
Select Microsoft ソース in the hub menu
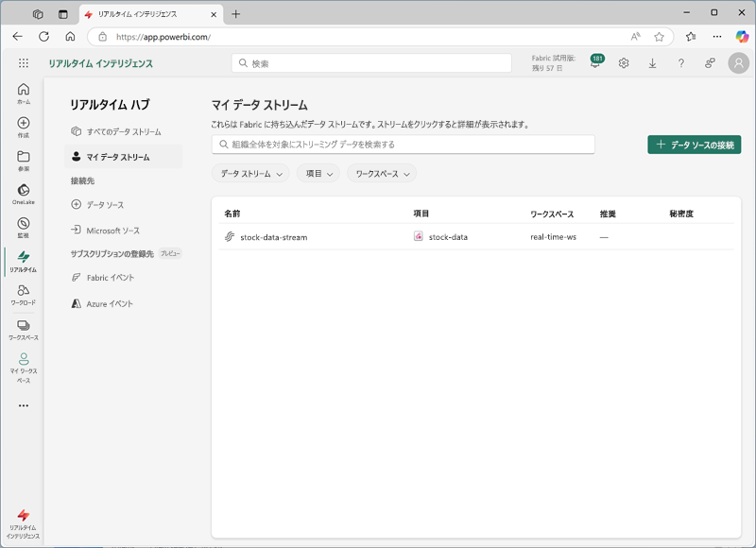112,230
